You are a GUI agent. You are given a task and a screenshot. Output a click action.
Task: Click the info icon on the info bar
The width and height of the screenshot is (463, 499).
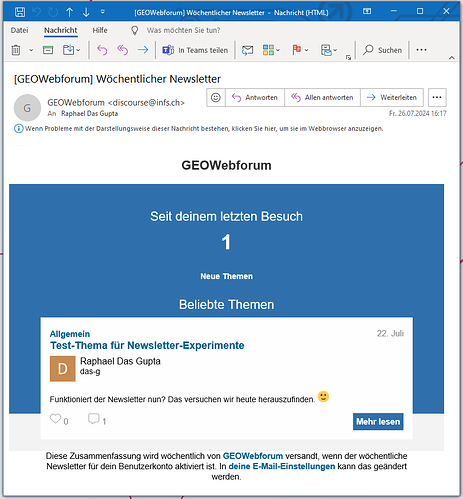(19, 128)
